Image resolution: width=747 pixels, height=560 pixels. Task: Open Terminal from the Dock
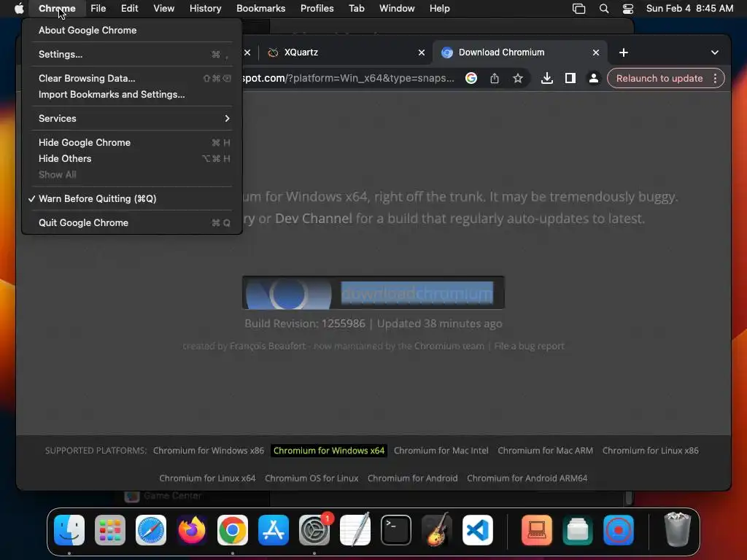coord(396,530)
